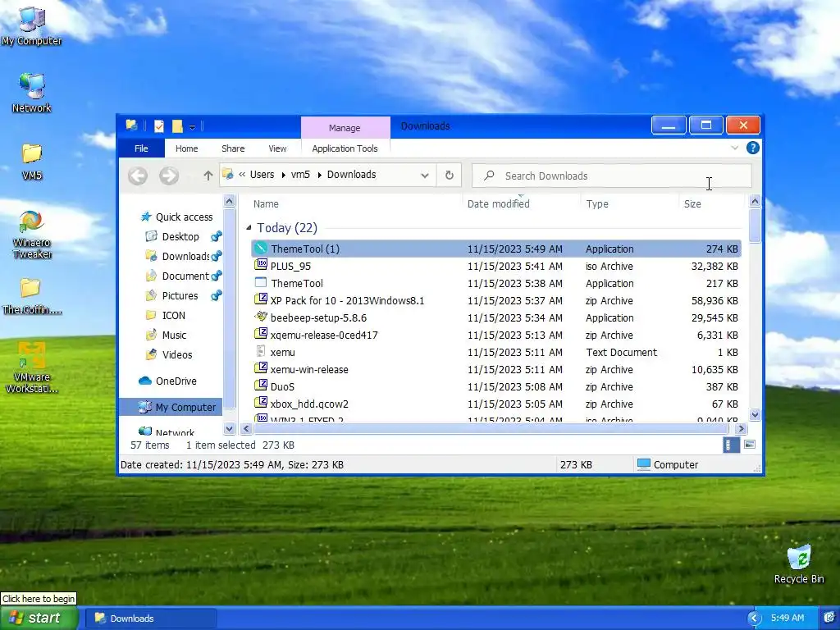The width and height of the screenshot is (840, 630).
Task: Open The Coffin folder on desktop
Action: [32, 296]
